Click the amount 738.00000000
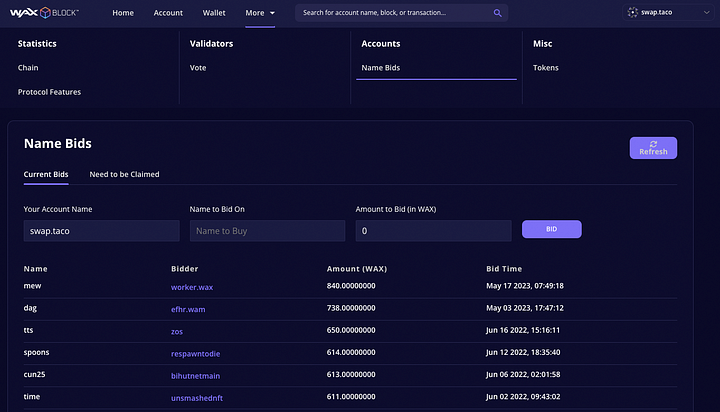The width and height of the screenshot is (720, 412). [351, 308]
